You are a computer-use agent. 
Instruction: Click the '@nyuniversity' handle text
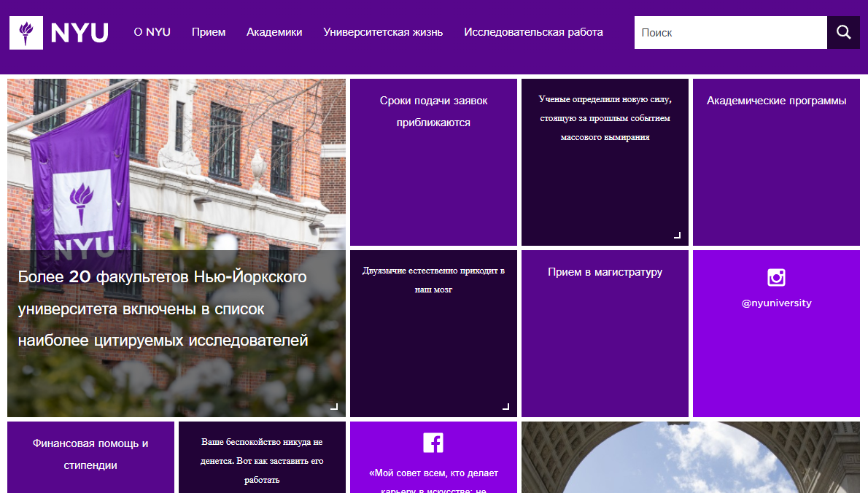[776, 303]
